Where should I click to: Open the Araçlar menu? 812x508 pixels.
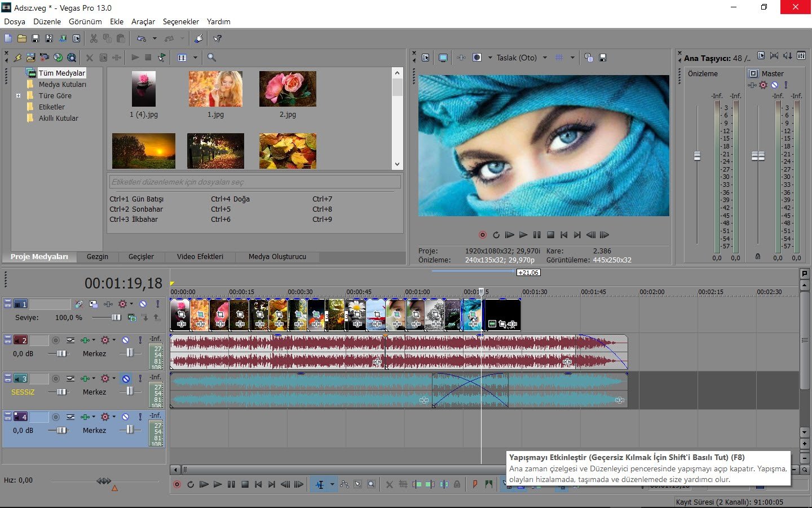[143, 21]
